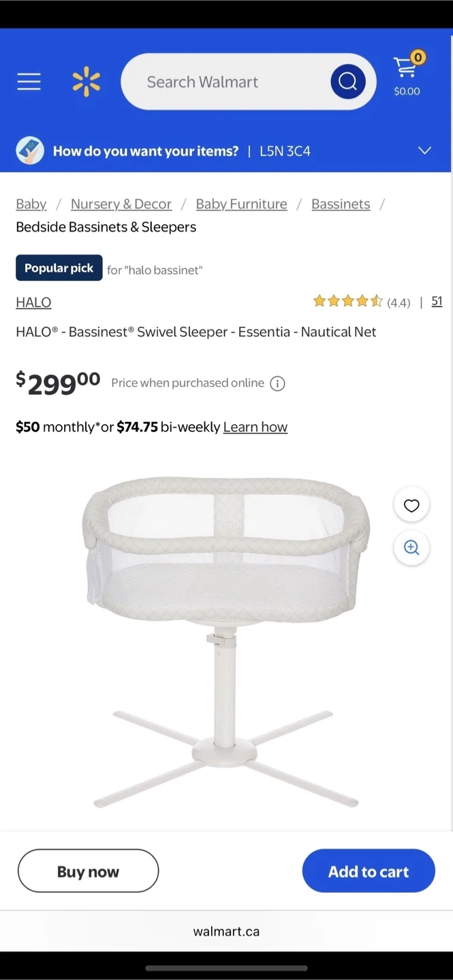The image size is (453, 980).
Task: Open the shopping cart showing $0.00
Action: [407, 75]
